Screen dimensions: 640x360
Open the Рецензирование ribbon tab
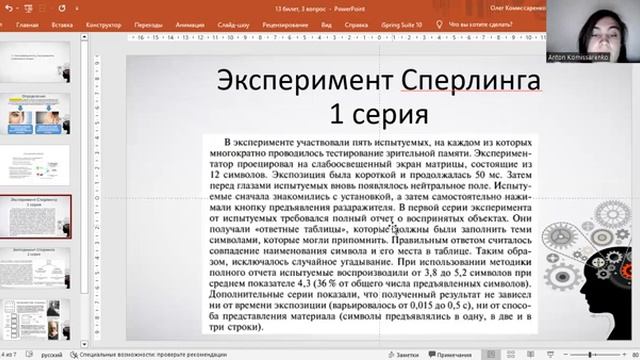click(x=285, y=25)
